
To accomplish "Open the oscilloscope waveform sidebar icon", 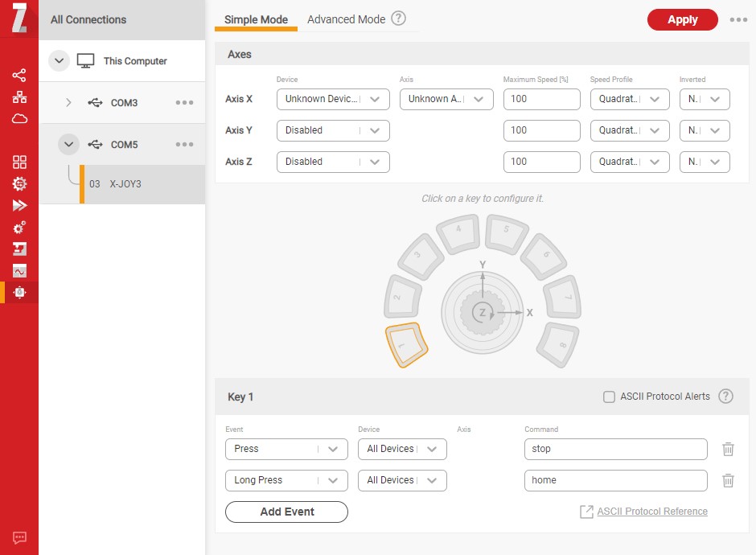I will [19, 271].
